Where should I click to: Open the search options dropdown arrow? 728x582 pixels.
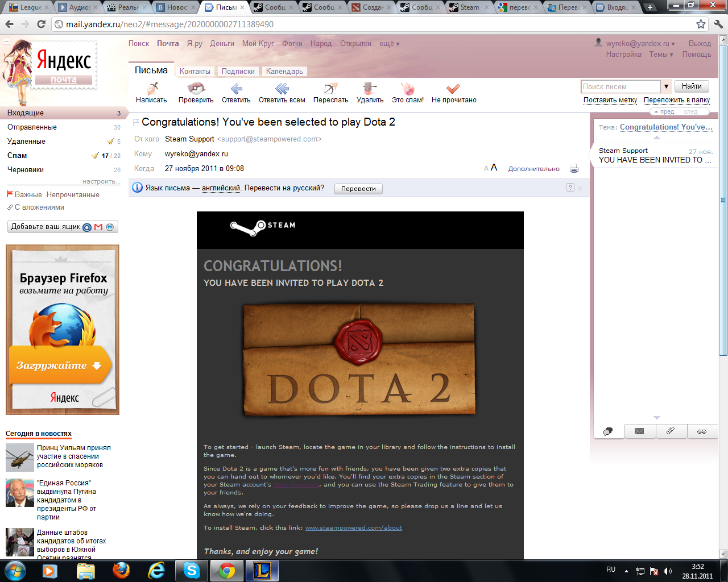(666, 86)
